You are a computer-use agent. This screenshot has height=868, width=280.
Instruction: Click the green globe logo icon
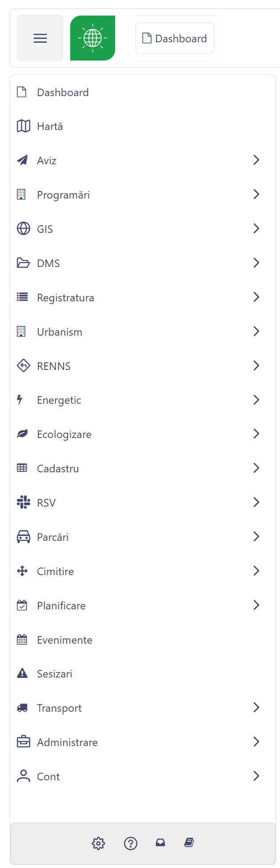pyautogui.click(x=92, y=38)
